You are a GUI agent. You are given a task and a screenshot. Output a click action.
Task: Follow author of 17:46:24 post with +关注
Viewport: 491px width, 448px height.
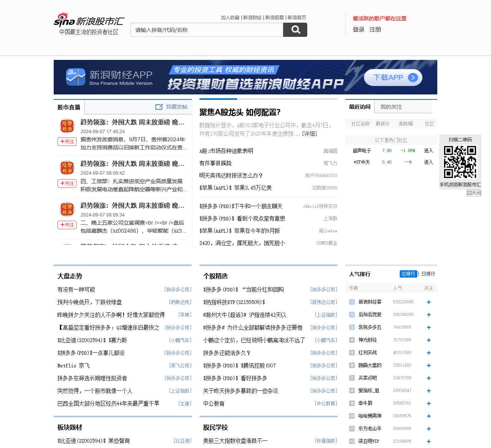point(67,142)
